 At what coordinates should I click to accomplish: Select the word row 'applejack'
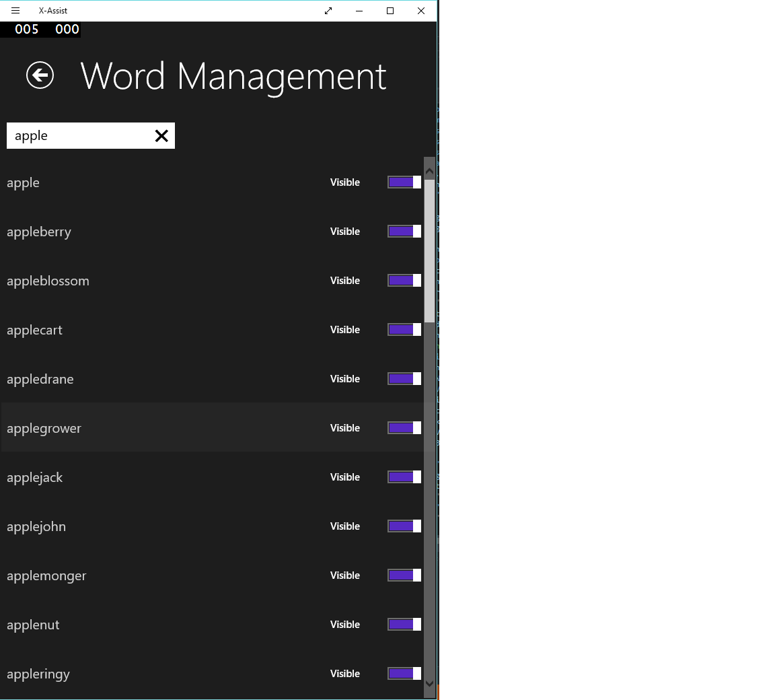(x=213, y=477)
